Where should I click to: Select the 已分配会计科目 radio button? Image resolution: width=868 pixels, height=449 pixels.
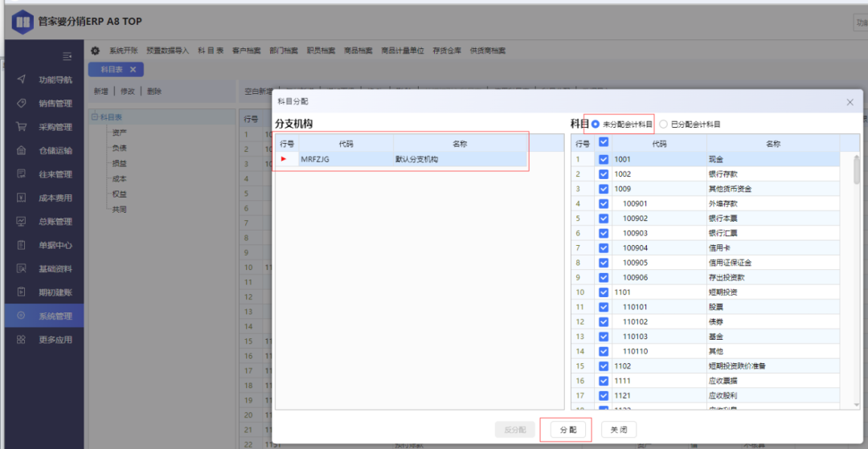(664, 124)
